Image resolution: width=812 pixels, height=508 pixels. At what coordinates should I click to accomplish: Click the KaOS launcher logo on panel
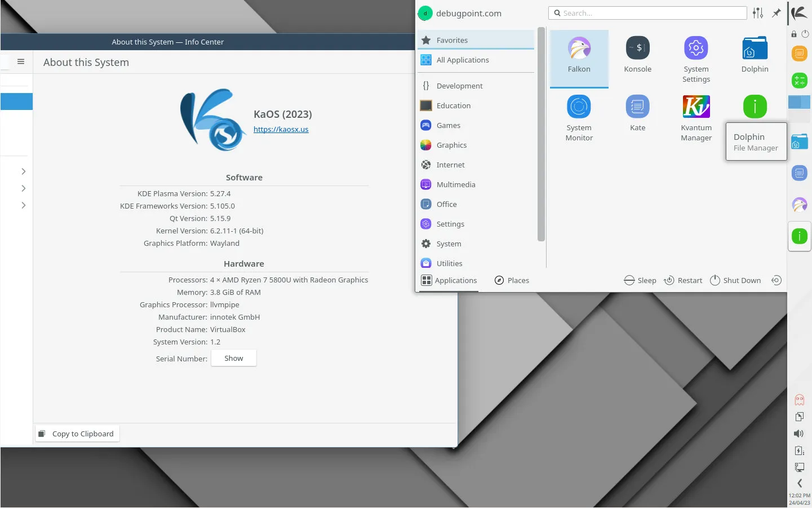click(x=799, y=13)
